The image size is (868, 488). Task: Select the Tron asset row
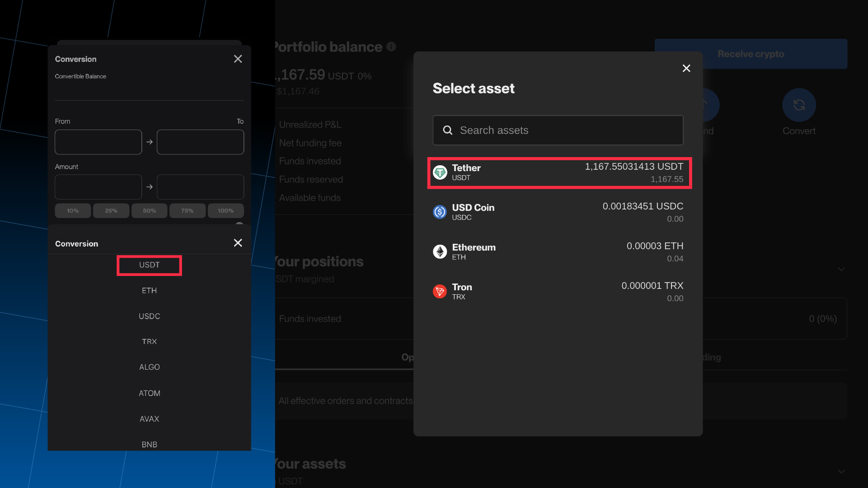click(558, 292)
